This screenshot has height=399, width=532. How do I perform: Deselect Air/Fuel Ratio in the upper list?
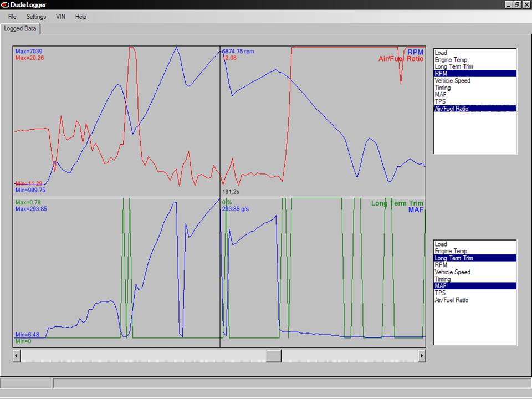[475, 109]
